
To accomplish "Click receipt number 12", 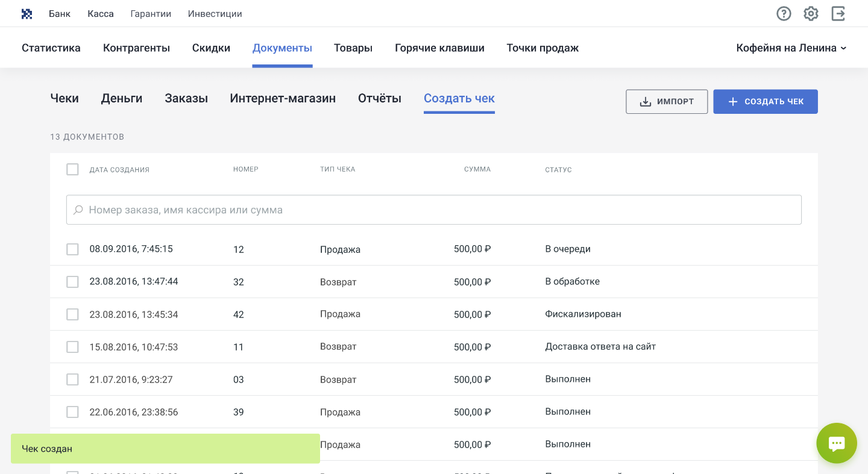I will tap(239, 249).
